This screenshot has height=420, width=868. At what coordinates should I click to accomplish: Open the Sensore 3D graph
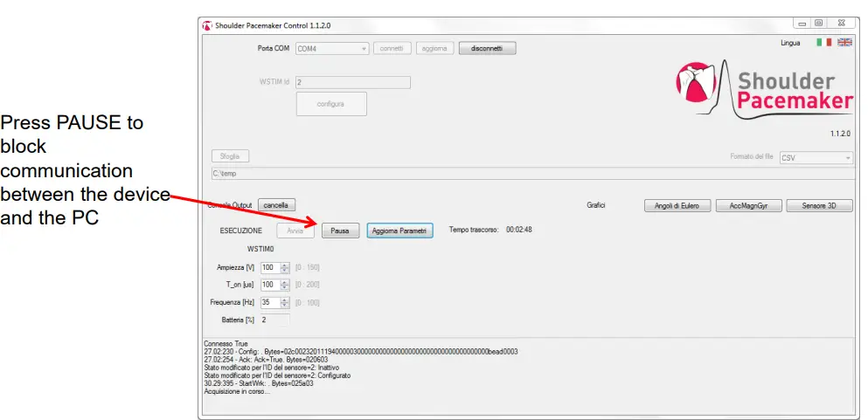pos(819,205)
